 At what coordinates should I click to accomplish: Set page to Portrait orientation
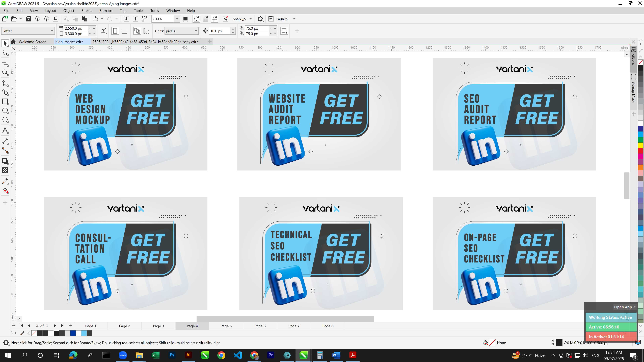[115, 31]
